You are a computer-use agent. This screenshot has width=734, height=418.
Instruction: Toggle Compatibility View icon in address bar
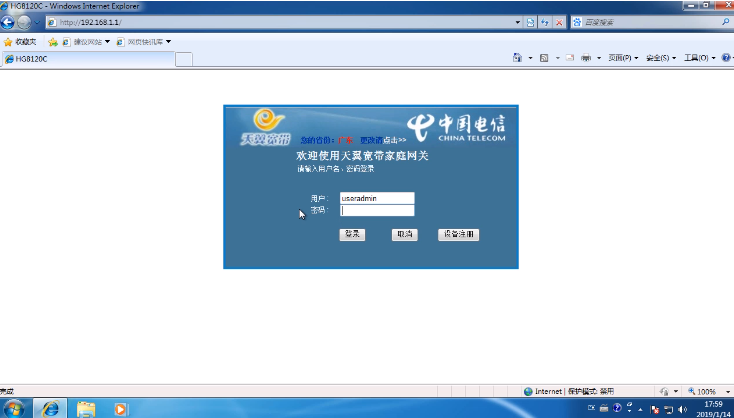point(530,22)
